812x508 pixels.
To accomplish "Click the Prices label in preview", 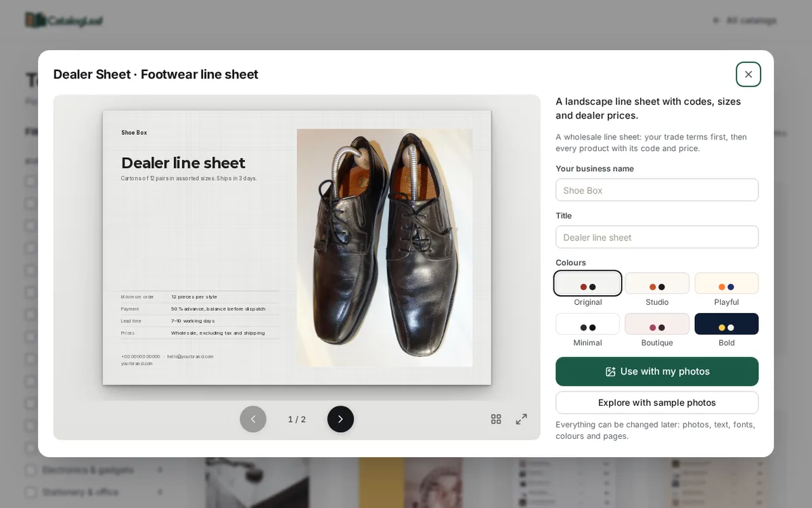I will click(x=128, y=333).
